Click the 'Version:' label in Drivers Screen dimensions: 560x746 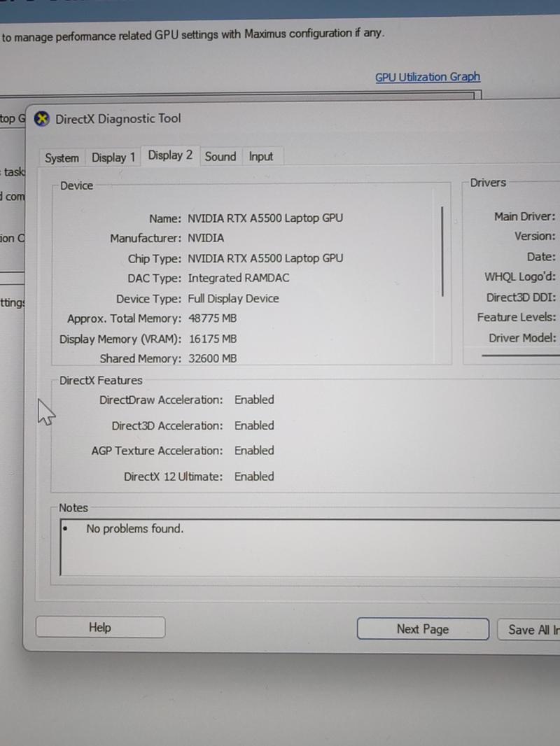(535, 237)
